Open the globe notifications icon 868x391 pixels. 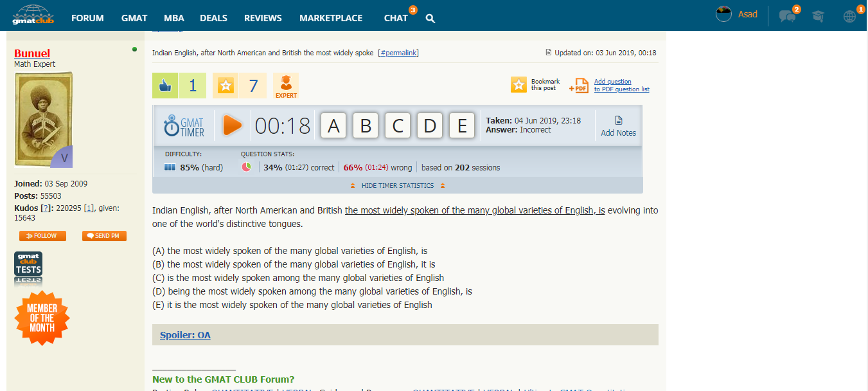[x=849, y=17]
